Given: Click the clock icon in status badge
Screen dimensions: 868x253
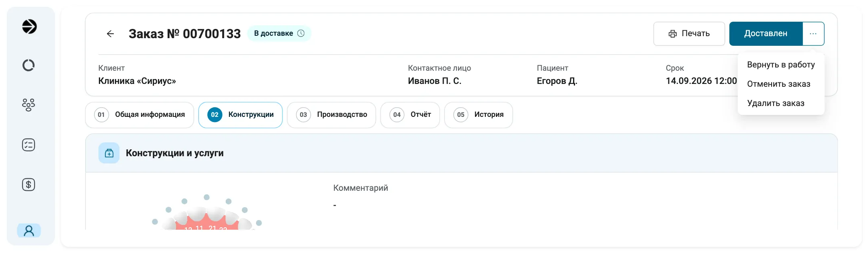Looking at the screenshot, I should coord(301,33).
